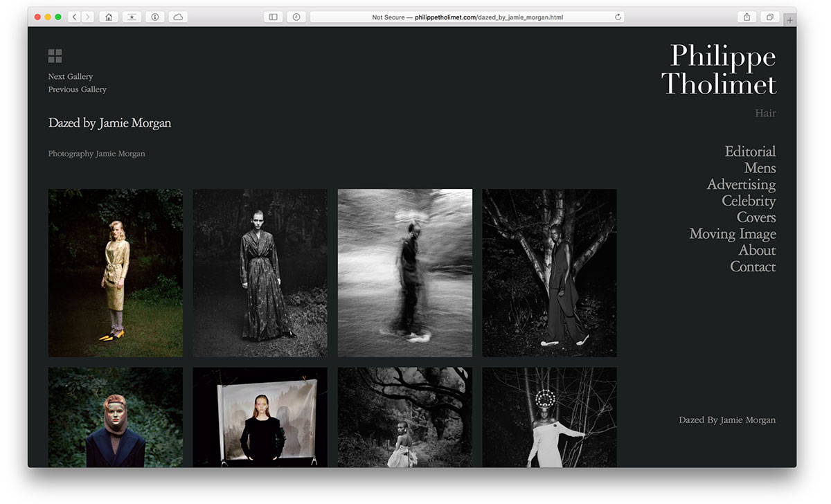Open the photo with glowing circle headpiece
831x504 pixels.
550,417
